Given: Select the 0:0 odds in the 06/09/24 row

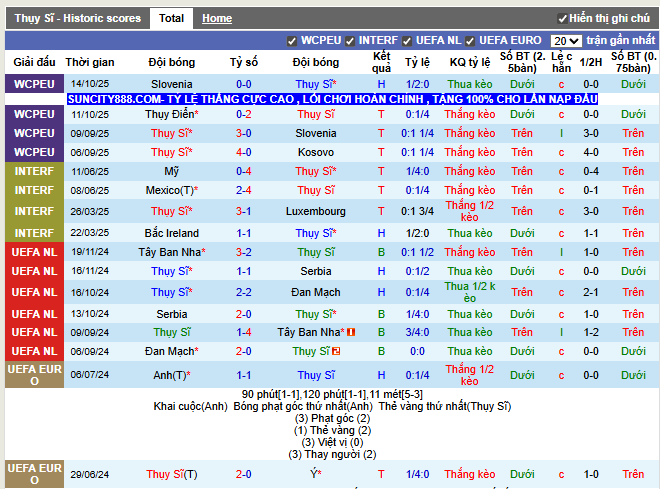Looking at the screenshot, I should point(418,351).
